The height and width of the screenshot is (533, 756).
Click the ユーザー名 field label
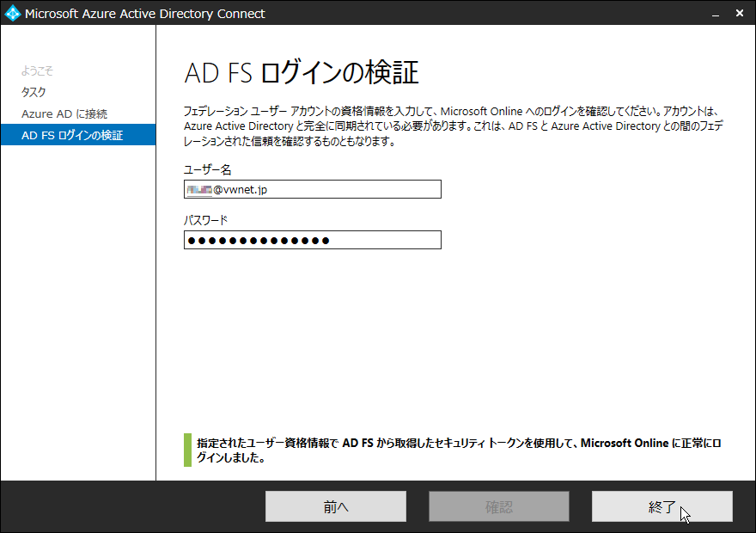point(207,170)
